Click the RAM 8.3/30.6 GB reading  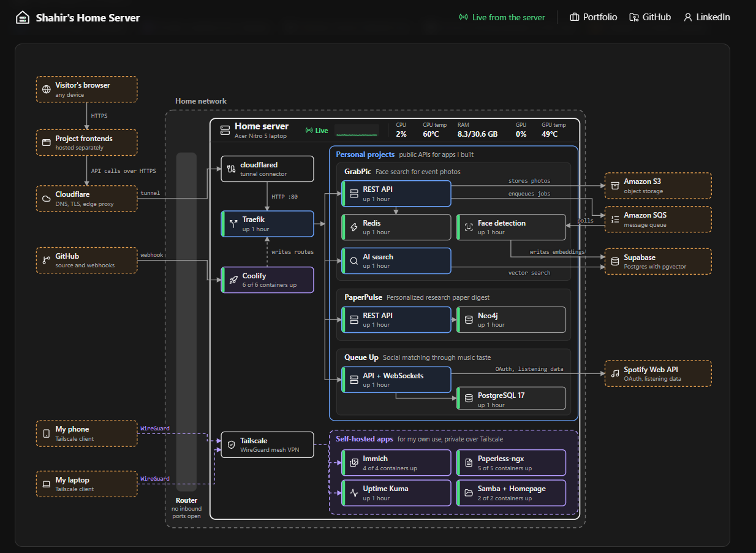pyautogui.click(x=477, y=130)
